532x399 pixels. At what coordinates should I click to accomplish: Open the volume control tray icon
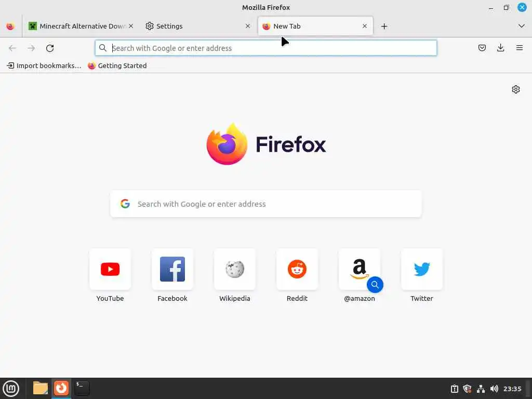(x=494, y=389)
